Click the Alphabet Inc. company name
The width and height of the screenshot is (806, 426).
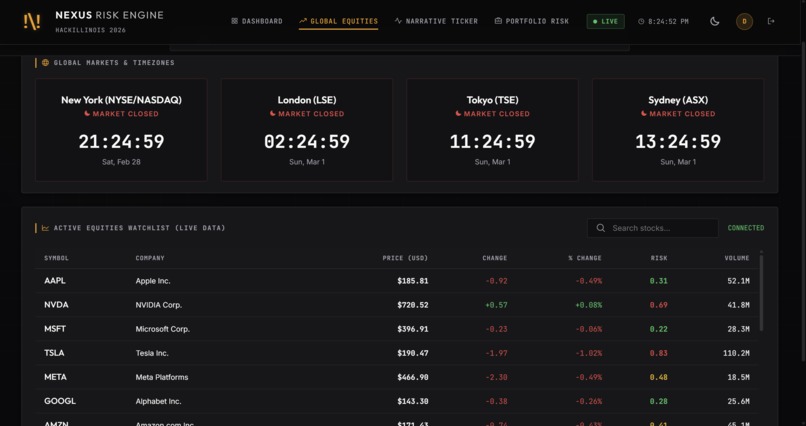tap(158, 401)
